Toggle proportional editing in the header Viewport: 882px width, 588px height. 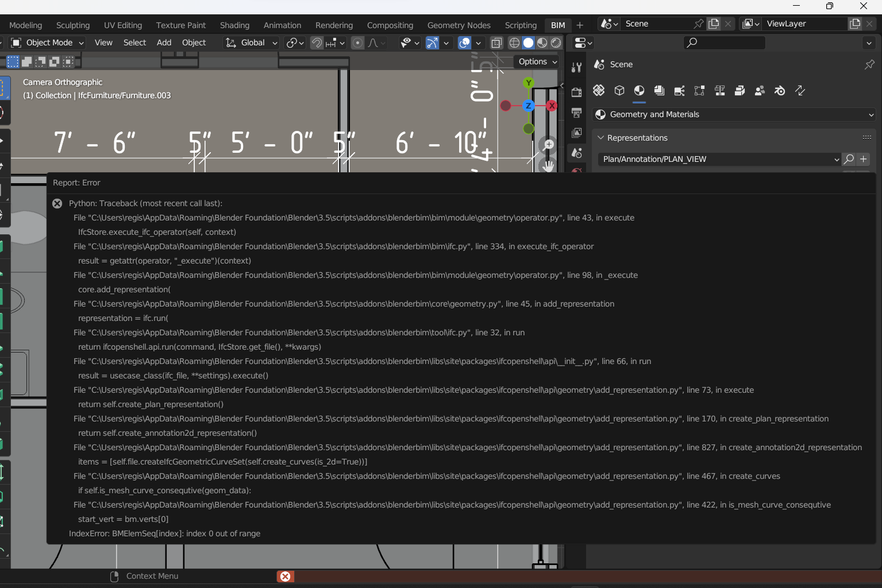pos(357,42)
